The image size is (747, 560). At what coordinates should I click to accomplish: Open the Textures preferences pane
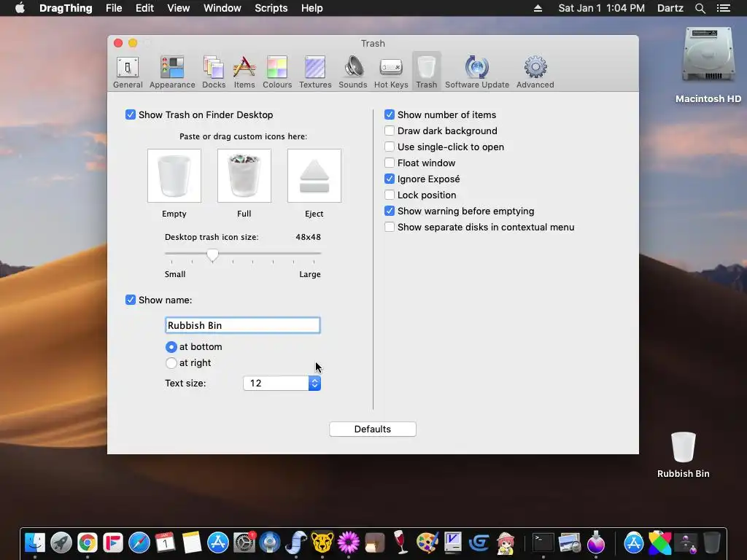tap(315, 72)
